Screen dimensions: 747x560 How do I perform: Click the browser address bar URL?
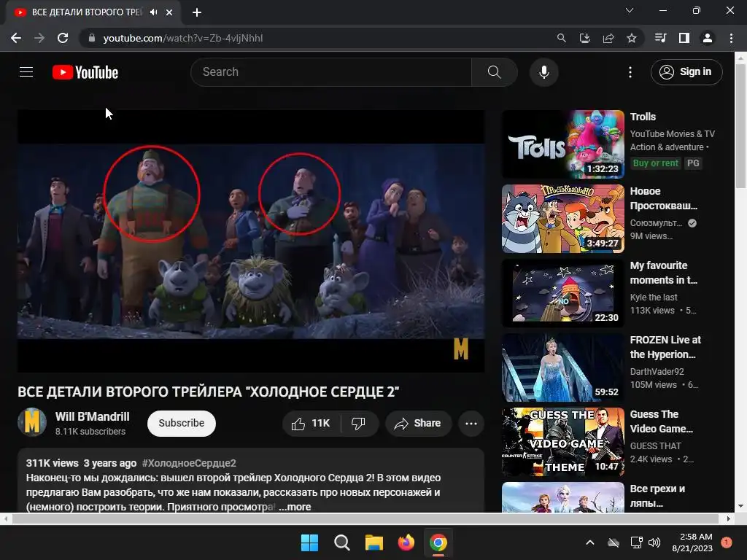tap(183, 38)
